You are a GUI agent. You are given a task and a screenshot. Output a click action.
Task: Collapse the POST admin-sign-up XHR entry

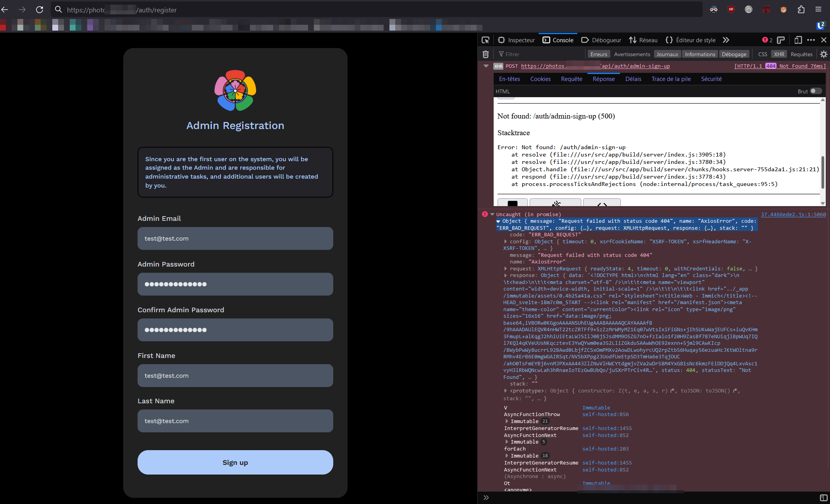point(486,66)
